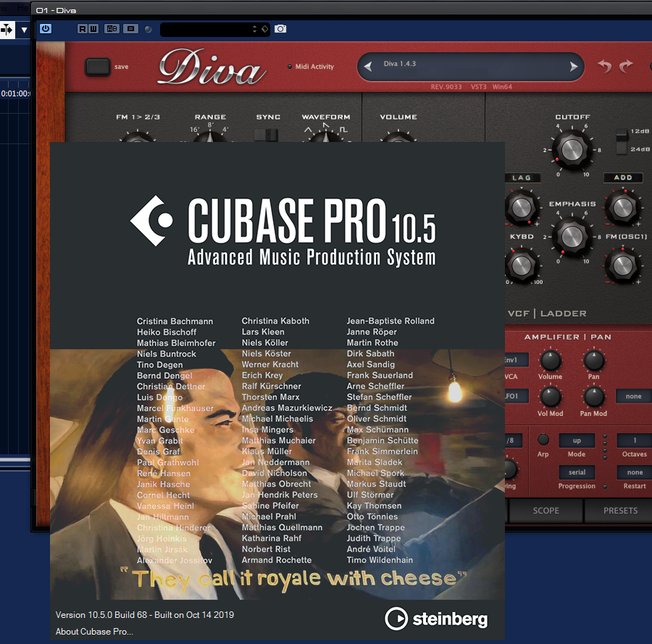Click Cubase toolbar snap-to-cursor icon at left
The image size is (652, 644).
tap(7, 30)
